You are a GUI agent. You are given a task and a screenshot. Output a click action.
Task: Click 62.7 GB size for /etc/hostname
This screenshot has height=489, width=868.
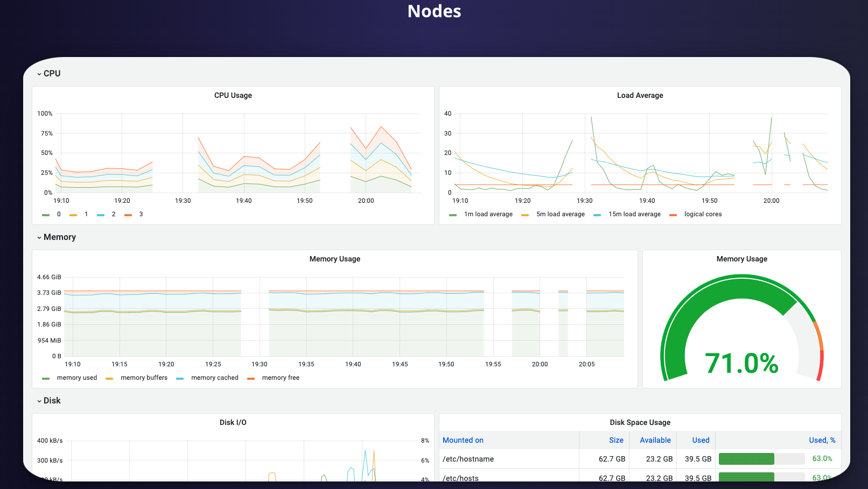point(612,459)
